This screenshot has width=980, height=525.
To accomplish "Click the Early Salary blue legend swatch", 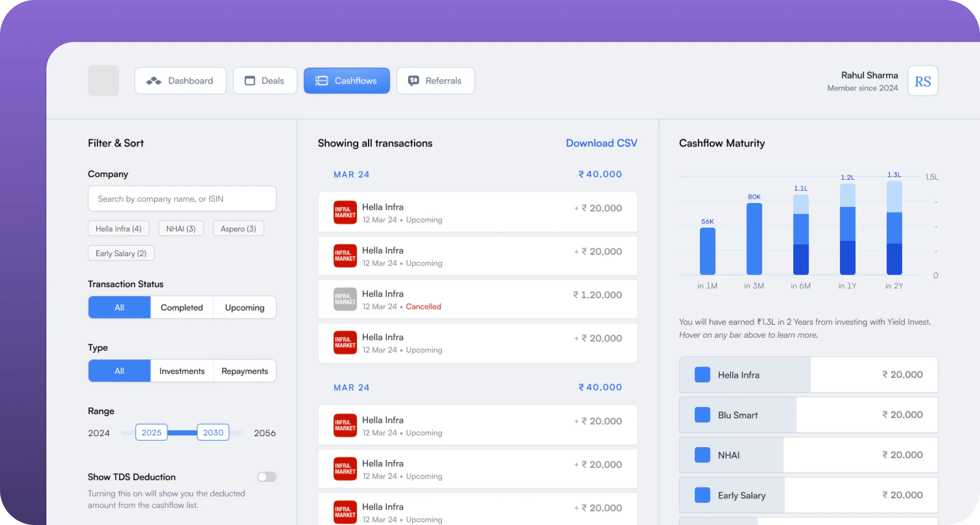I will coord(702,495).
